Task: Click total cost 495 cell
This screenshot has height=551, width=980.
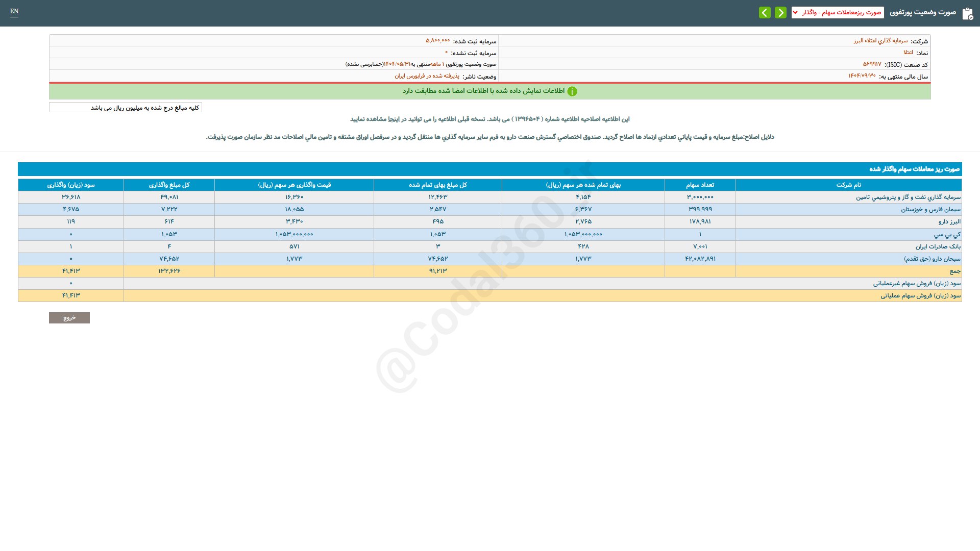Action: [437, 221]
